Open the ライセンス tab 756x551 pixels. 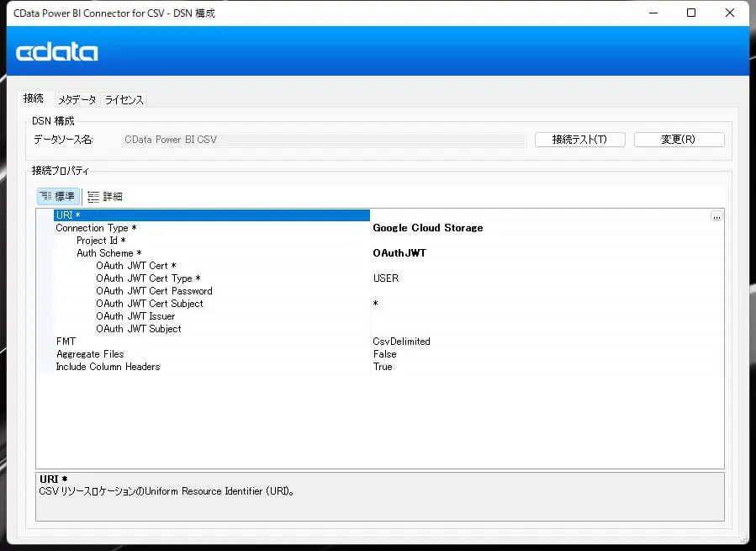pyautogui.click(x=124, y=99)
